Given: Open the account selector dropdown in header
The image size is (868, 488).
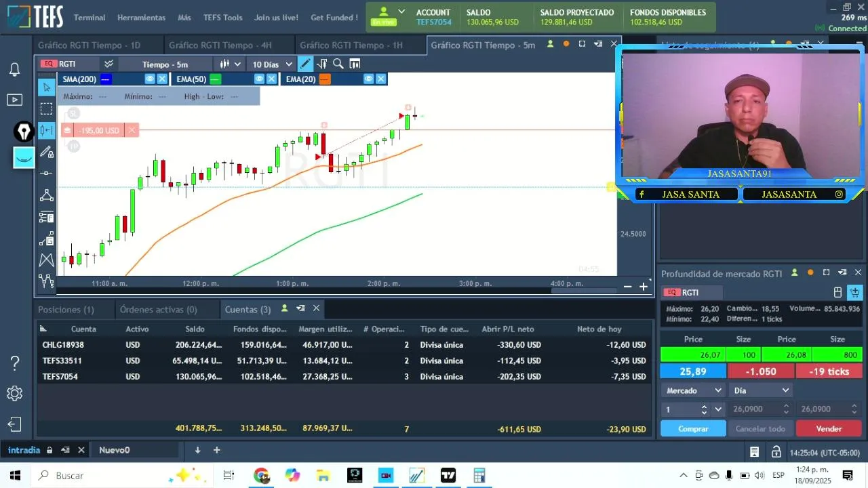Looking at the screenshot, I should pyautogui.click(x=401, y=12).
